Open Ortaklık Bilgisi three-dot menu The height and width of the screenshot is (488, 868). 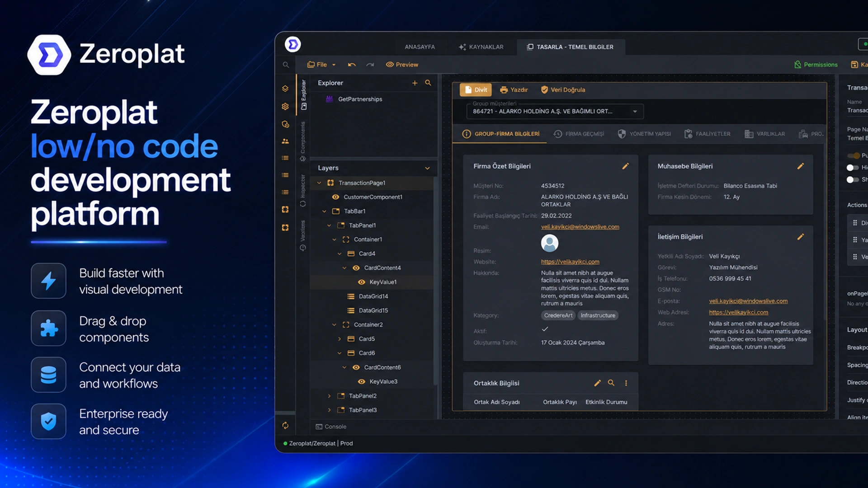[x=626, y=383]
